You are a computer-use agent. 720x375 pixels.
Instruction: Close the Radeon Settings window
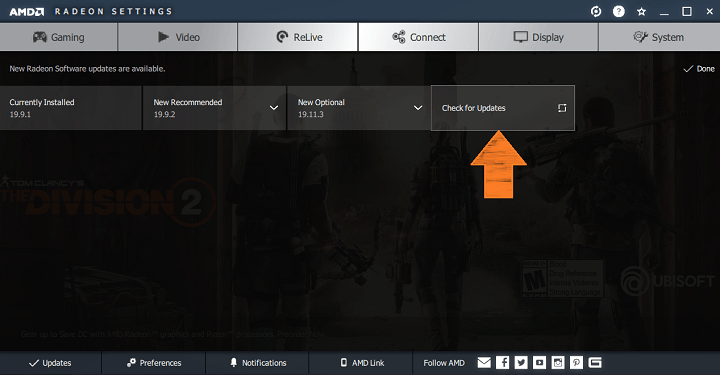[709, 11]
